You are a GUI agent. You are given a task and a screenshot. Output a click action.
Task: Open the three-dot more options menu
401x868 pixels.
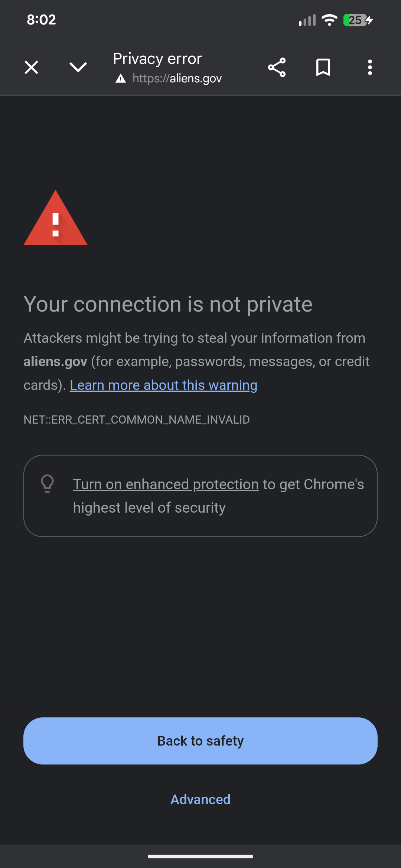point(369,68)
